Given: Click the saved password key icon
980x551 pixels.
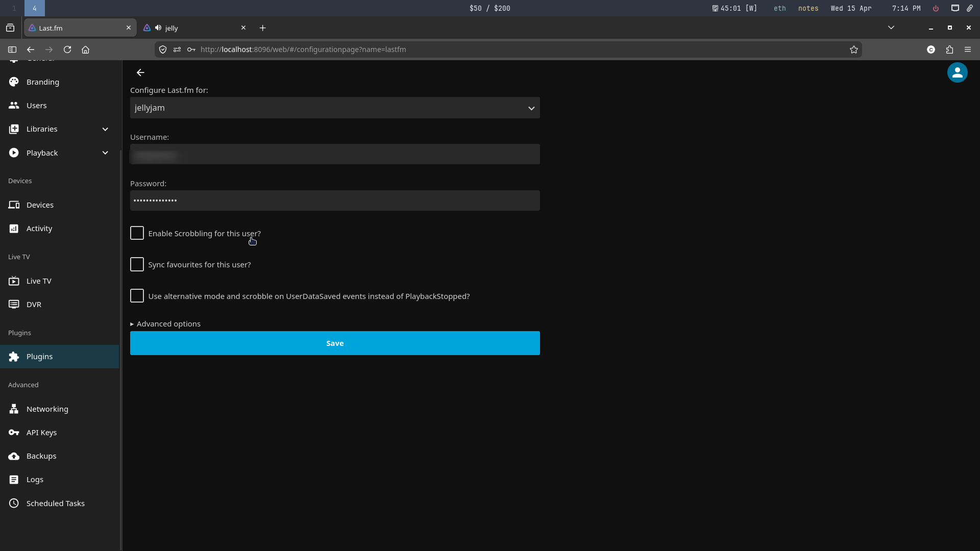Looking at the screenshot, I should click(191, 49).
